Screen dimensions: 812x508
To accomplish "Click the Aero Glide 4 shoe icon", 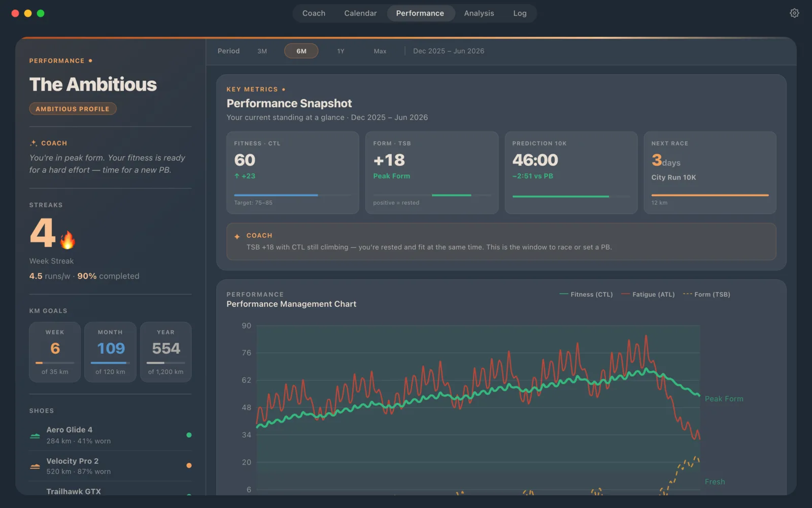I will click(x=35, y=435).
